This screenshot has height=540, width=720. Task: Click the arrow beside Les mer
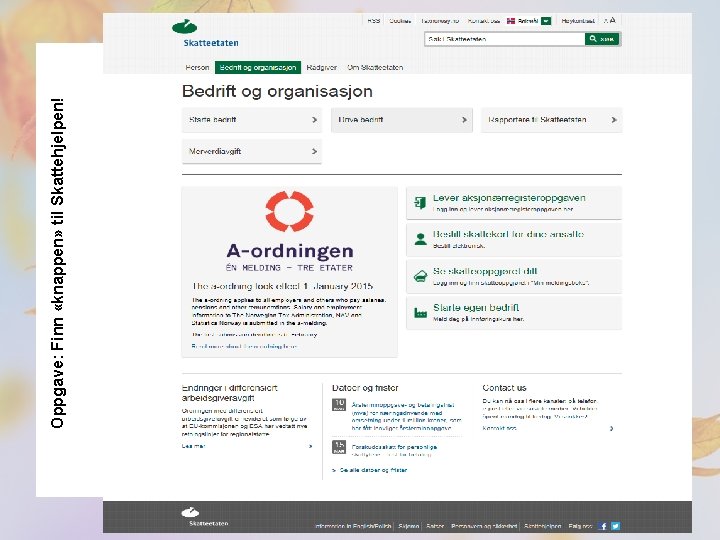[x=310, y=446]
